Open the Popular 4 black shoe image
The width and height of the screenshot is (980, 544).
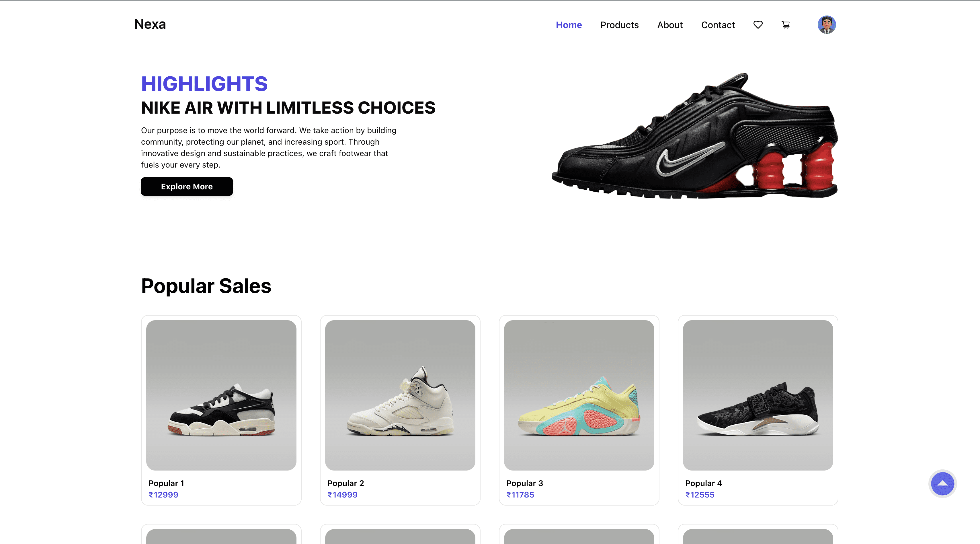coord(758,395)
